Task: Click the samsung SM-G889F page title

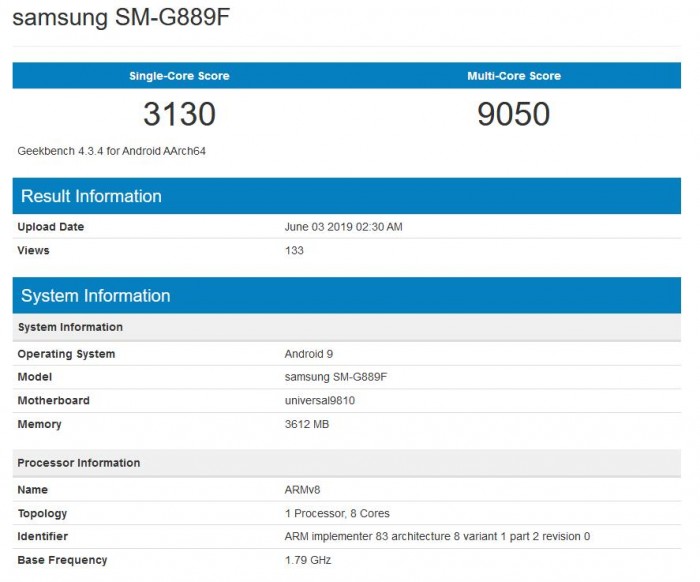Action: point(126,20)
